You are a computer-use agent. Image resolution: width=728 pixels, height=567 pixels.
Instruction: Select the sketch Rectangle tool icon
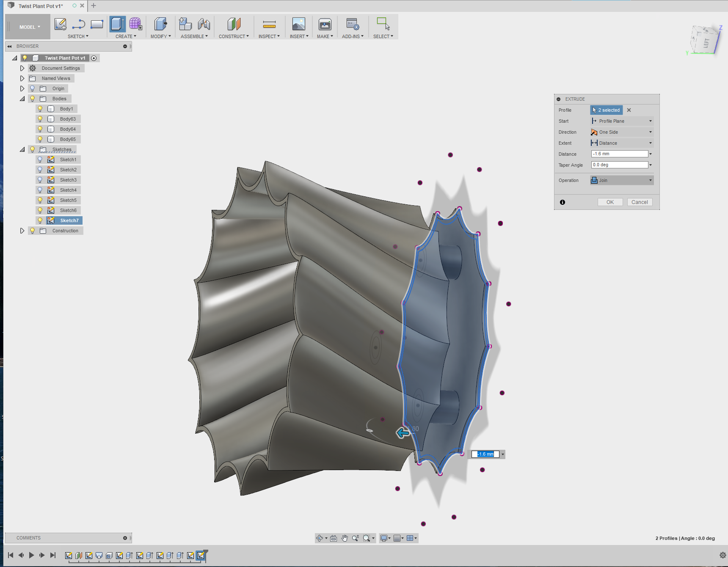coord(97,24)
